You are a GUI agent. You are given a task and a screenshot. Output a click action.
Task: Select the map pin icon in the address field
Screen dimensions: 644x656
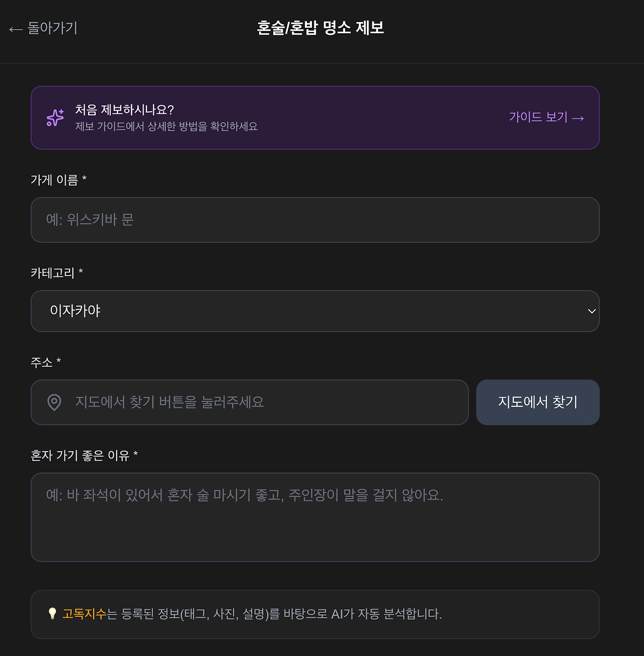(x=55, y=402)
